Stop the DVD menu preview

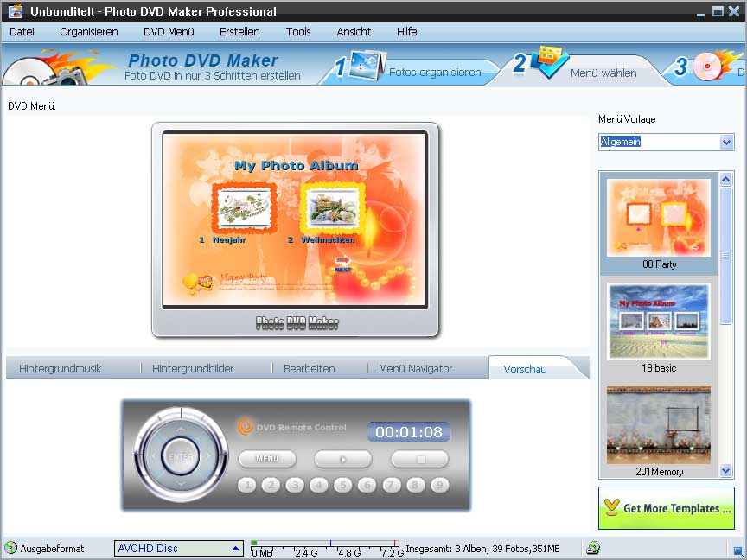[419, 460]
